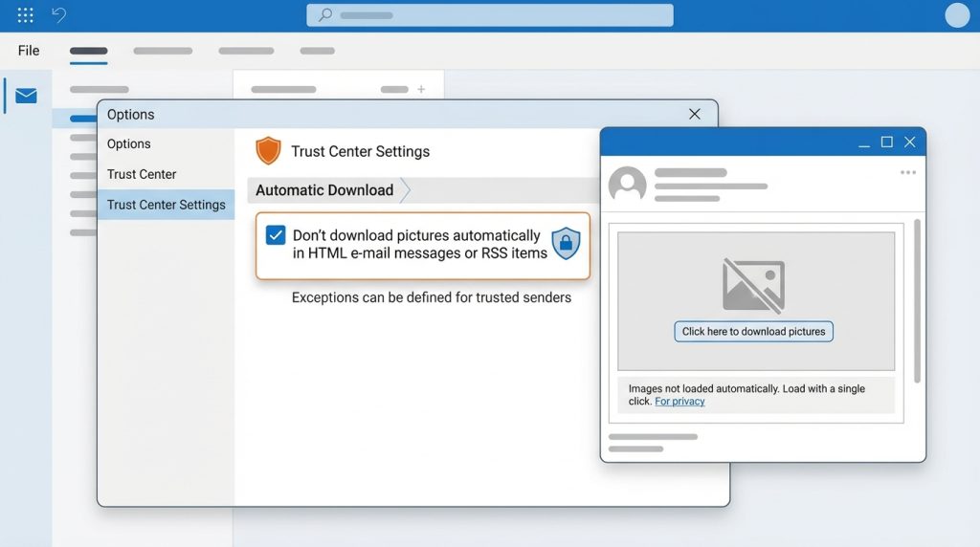Open the three-dots more options in email
Screen dimensions: 980x547
pyautogui.click(x=907, y=173)
